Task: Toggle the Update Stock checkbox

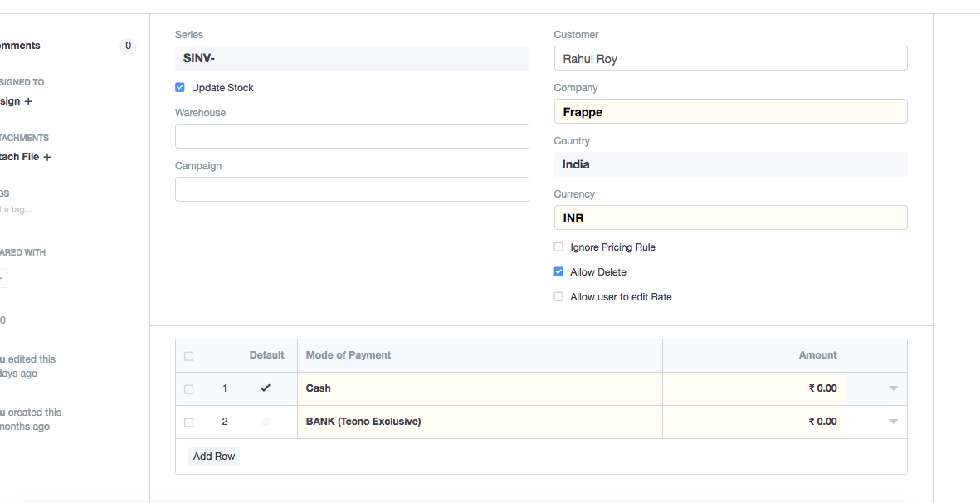Action: point(180,87)
